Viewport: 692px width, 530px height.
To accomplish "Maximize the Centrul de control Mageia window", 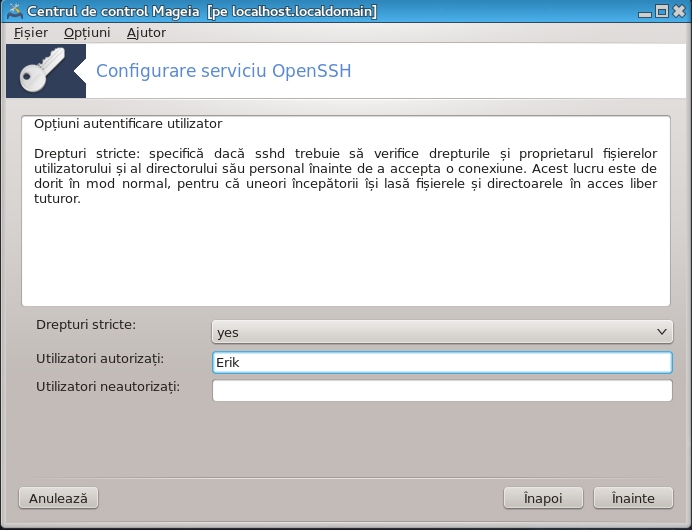I will point(662,11).
